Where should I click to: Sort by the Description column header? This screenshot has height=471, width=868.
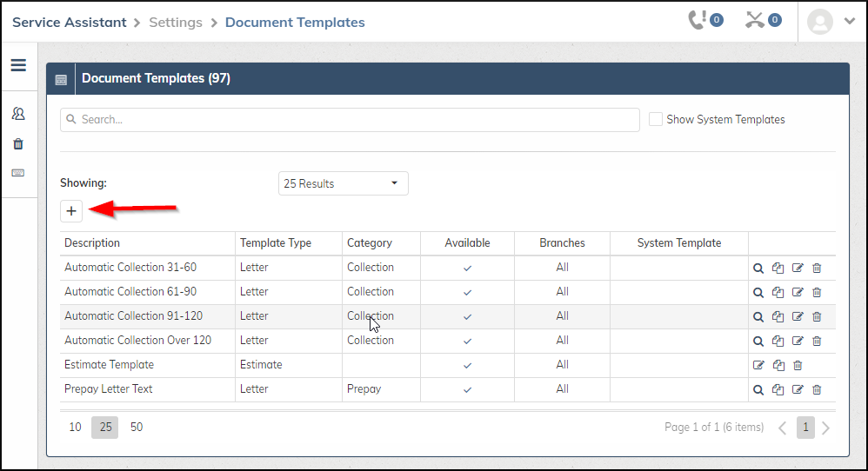point(92,243)
